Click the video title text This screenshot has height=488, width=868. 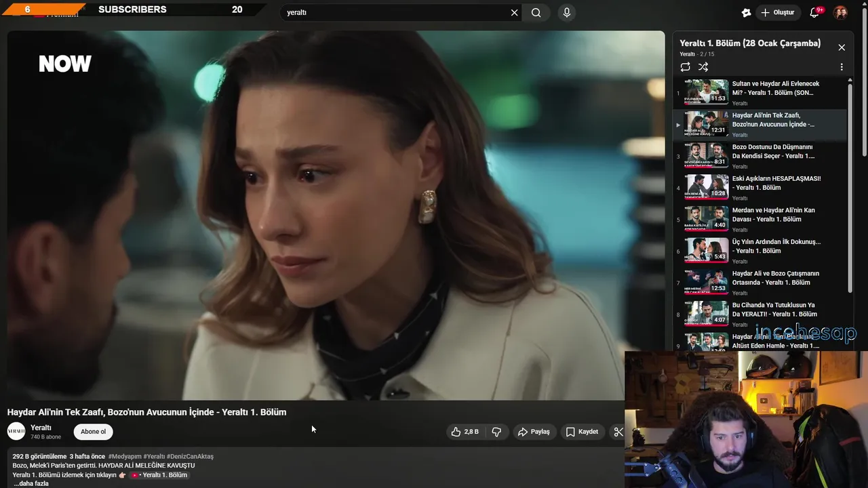click(x=146, y=412)
